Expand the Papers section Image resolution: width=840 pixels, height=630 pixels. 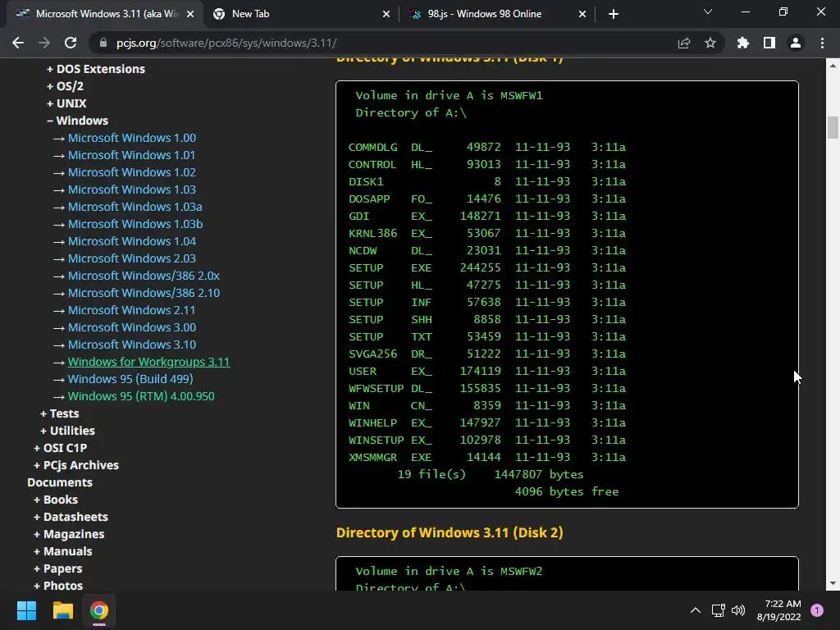coord(58,568)
